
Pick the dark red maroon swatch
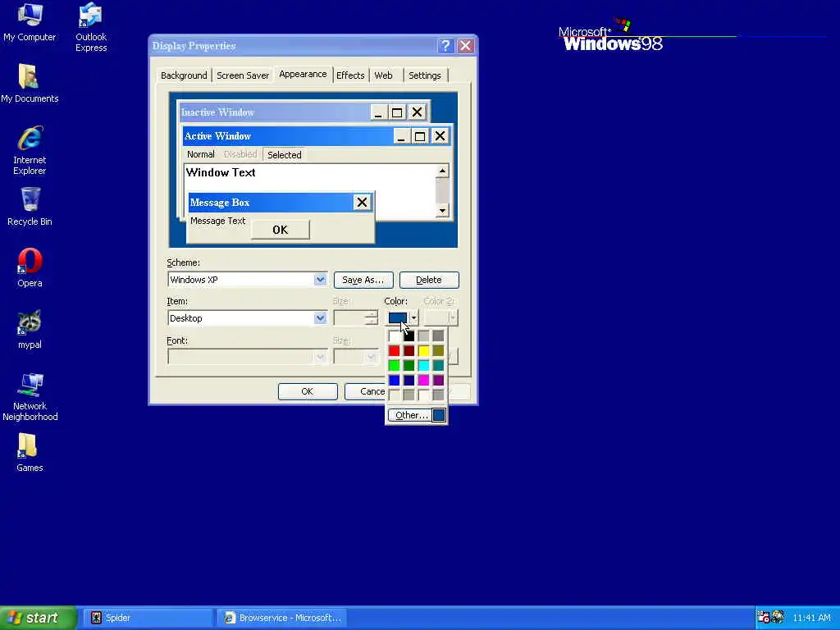tap(409, 351)
